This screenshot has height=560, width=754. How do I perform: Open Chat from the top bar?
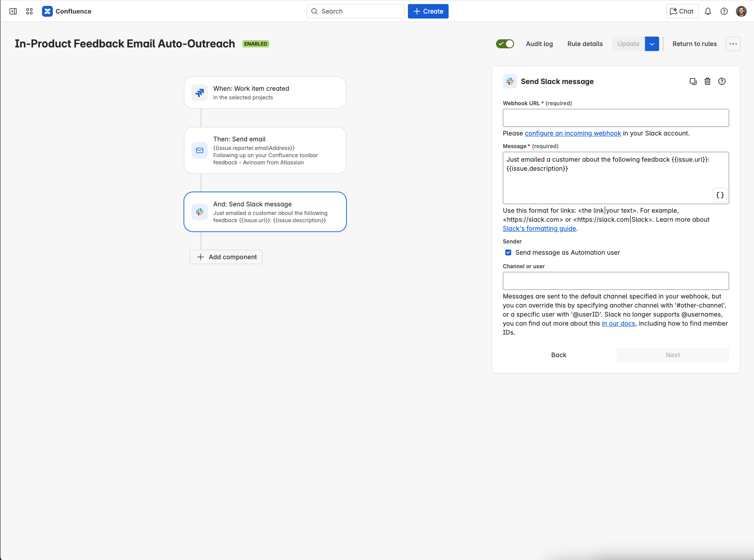(682, 11)
